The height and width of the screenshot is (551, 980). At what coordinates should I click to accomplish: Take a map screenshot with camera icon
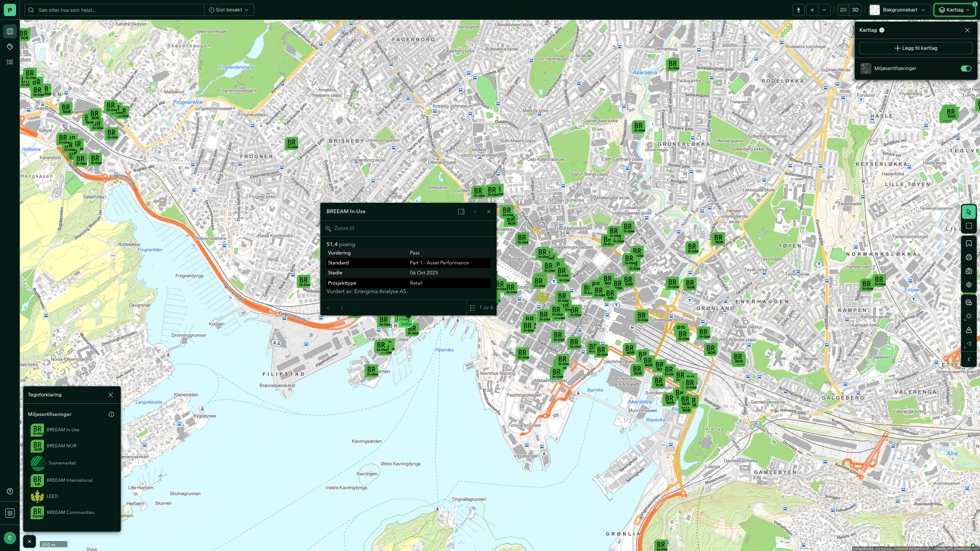[x=969, y=271]
